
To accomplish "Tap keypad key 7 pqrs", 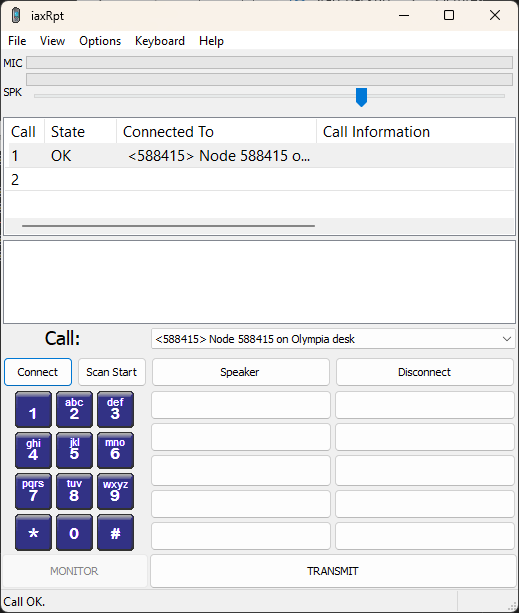I will click(33, 491).
